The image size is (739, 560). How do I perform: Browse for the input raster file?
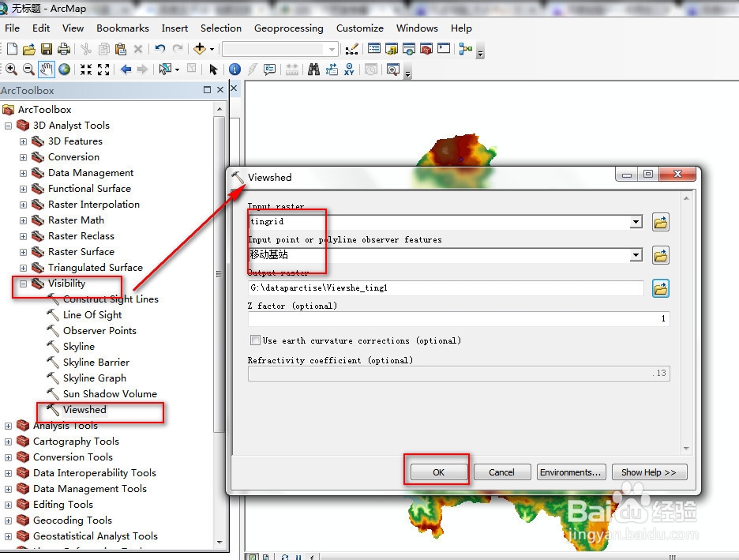coord(661,221)
